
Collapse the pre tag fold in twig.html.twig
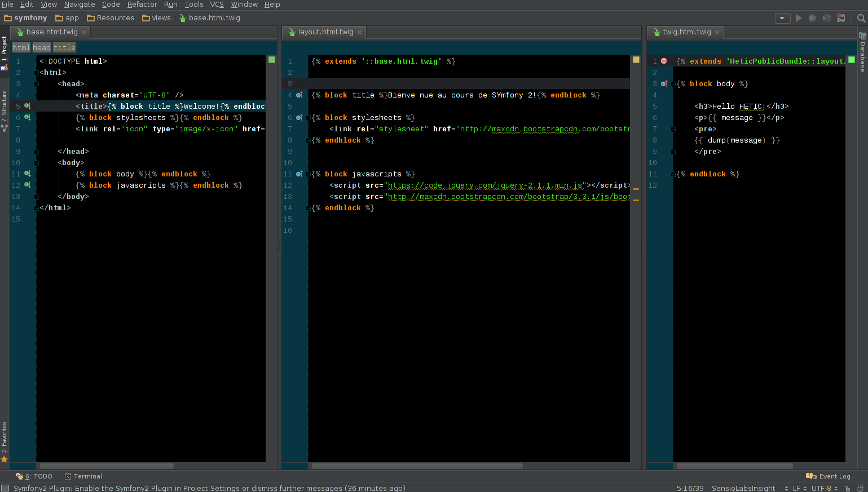point(673,129)
